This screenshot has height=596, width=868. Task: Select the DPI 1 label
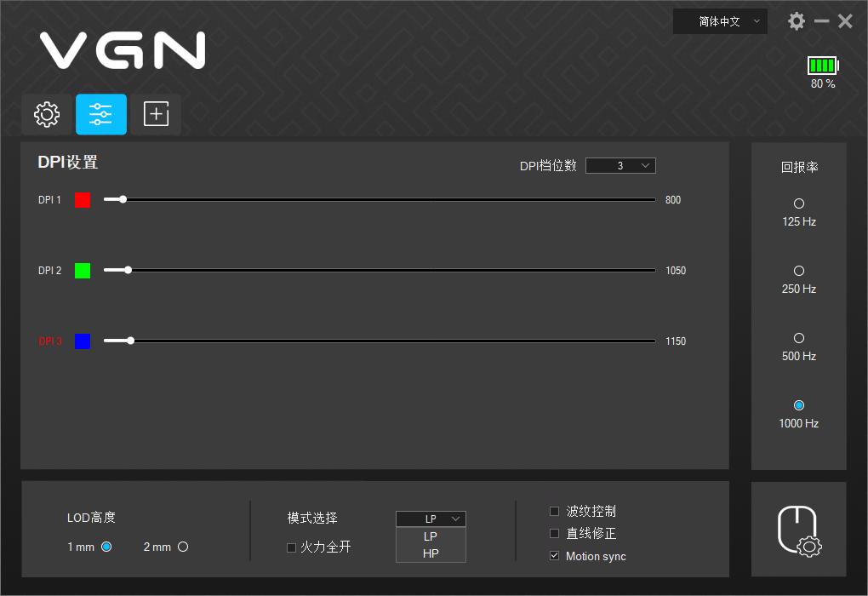click(49, 200)
